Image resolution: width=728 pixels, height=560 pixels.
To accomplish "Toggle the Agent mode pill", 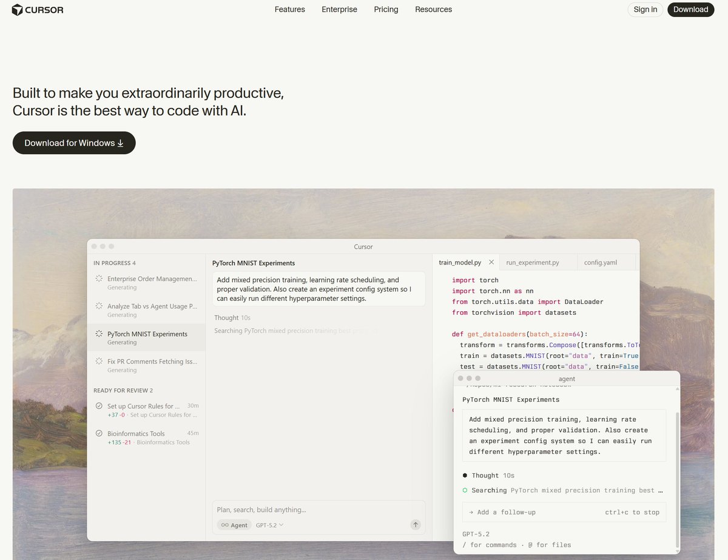I will pyautogui.click(x=234, y=525).
